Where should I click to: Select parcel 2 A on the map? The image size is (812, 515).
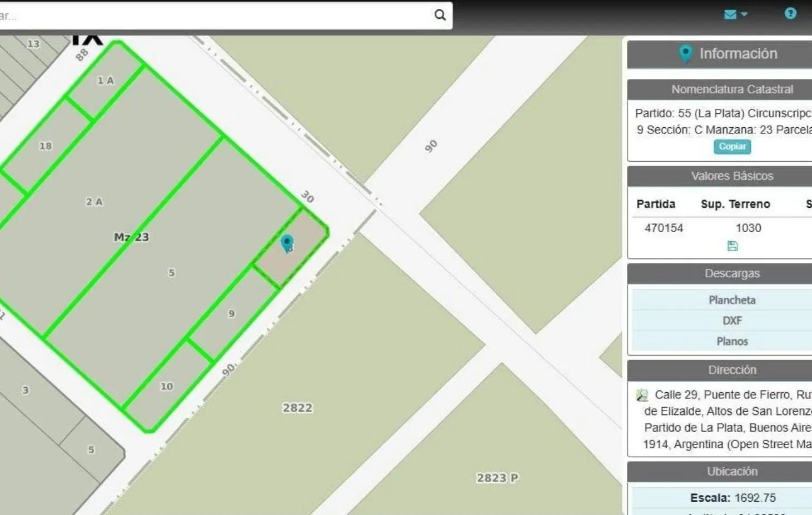(x=94, y=202)
